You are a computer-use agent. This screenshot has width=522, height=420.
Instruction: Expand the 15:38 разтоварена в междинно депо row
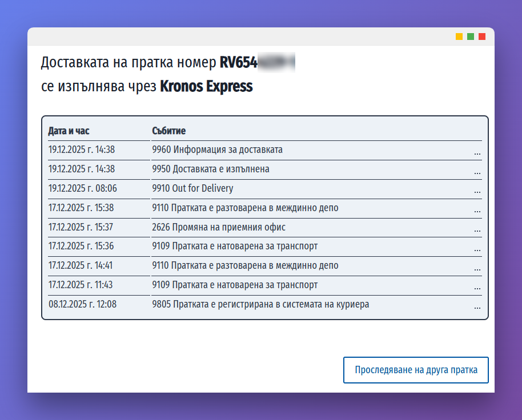coord(477,211)
